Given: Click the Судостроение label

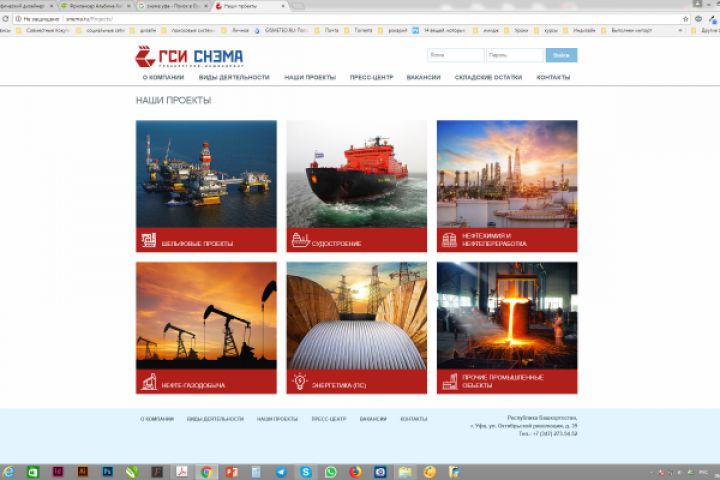Looking at the screenshot, I should point(337,243).
